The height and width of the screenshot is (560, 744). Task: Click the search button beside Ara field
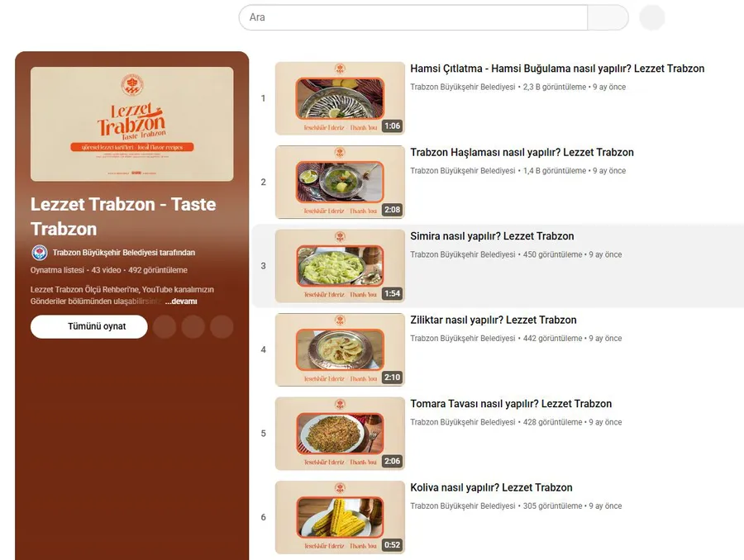(x=608, y=17)
